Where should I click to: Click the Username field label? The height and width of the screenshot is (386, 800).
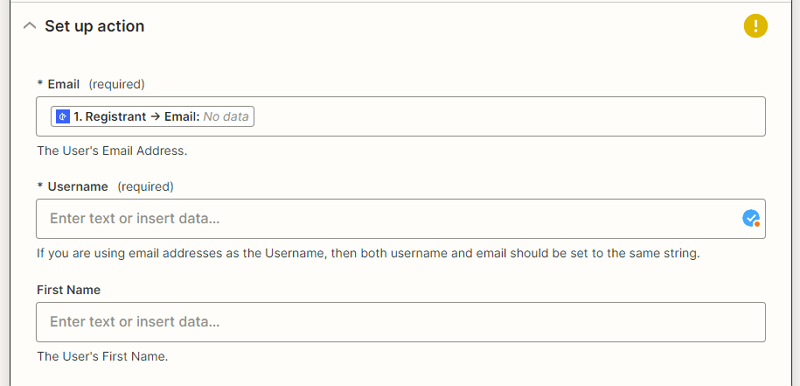tap(78, 187)
